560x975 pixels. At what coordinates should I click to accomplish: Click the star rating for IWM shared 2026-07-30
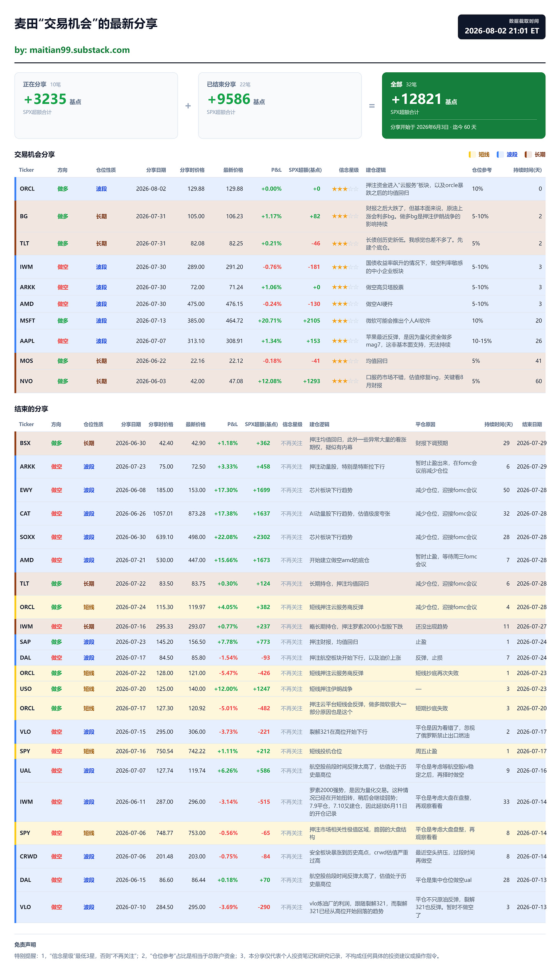(345, 267)
